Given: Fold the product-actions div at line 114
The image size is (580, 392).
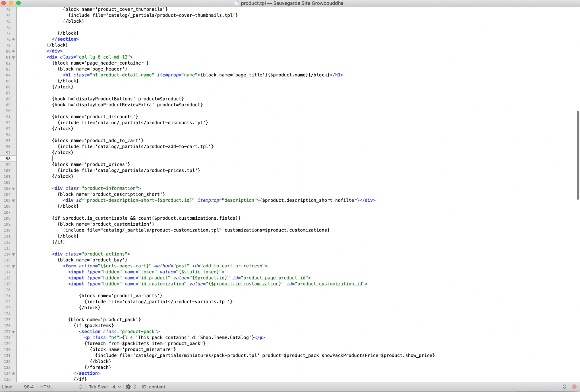Looking at the screenshot, I should tap(13, 254).
